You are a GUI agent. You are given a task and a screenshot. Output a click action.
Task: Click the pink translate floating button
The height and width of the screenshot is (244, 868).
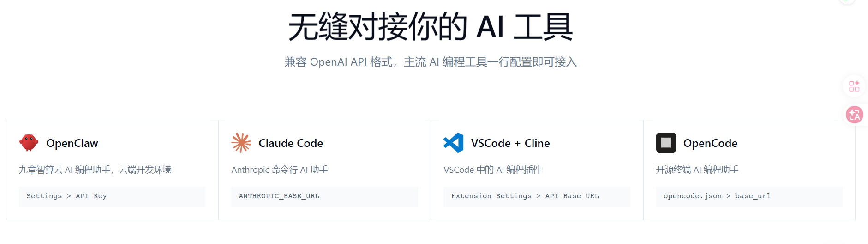[854, 115]
